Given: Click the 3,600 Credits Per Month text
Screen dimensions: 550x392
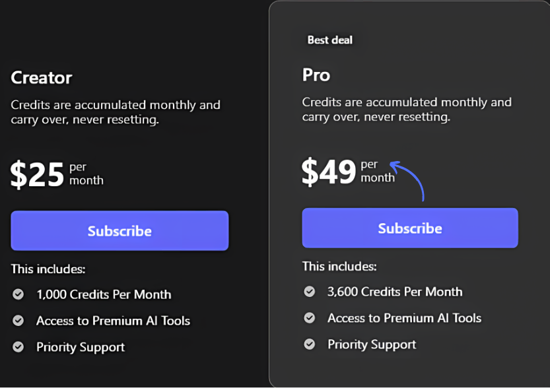Looking at the screenshot, I should pos(395,292).
